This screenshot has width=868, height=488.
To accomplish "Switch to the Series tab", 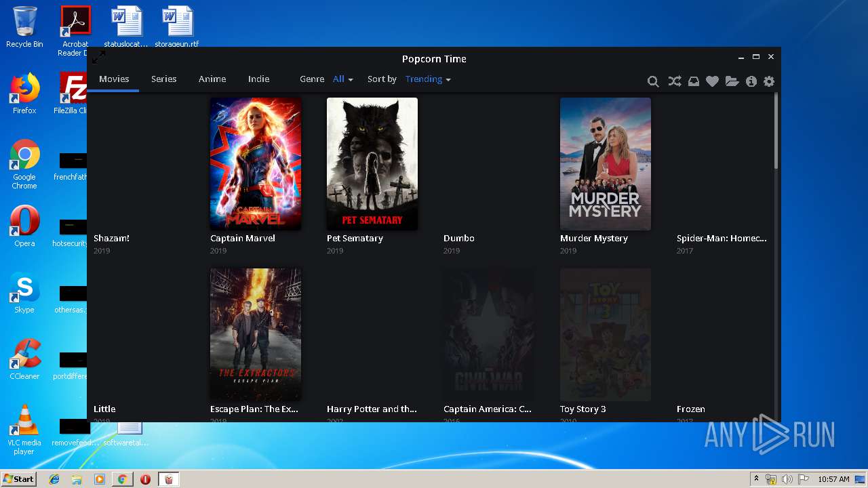I will tap(163, 79).
